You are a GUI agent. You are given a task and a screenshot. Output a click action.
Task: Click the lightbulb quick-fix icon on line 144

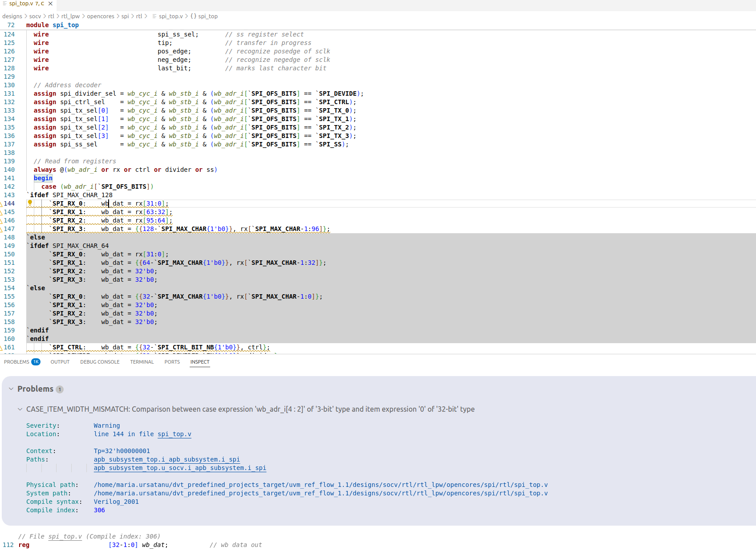[30, 203]
